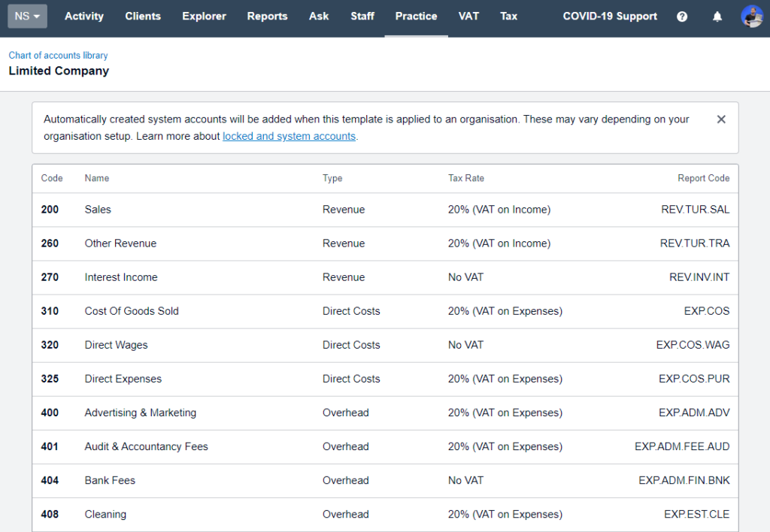Open the Advertising & Marketing account
770x532 pixels.
click(140, 413)
